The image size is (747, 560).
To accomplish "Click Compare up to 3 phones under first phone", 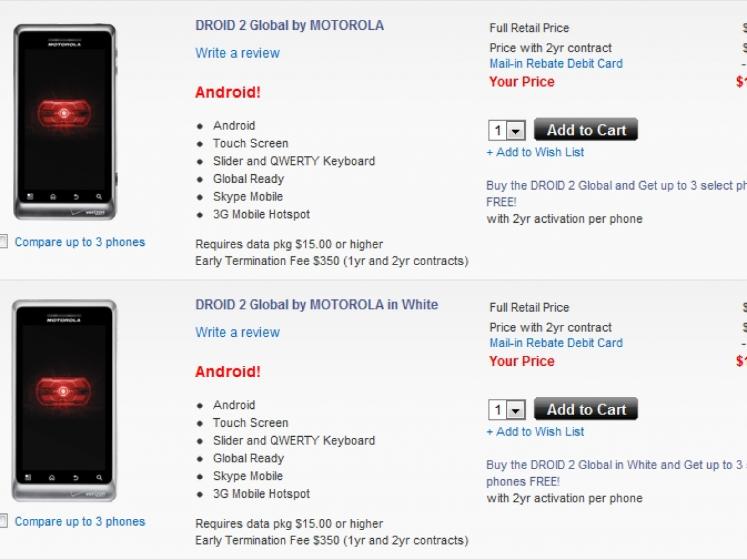I will [x=80, y=242].
